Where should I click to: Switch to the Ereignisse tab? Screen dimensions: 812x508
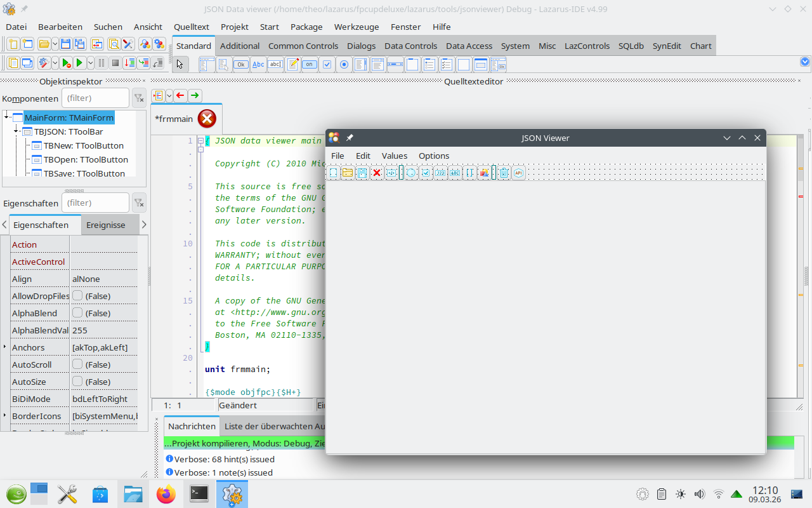coord(105,225)
